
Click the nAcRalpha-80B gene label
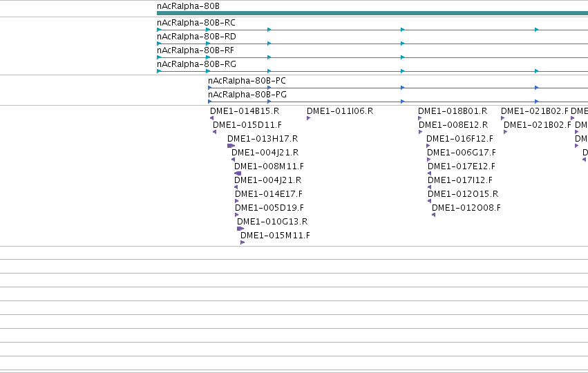click(188, 6)
